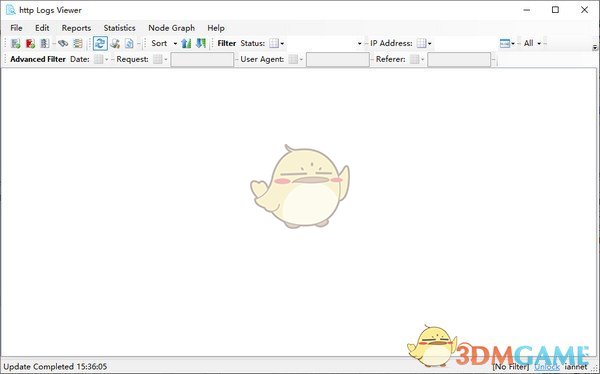Click the gray server log toolbar icon
The height and width of the screenshot is (374, 600).
pos(45,43)
